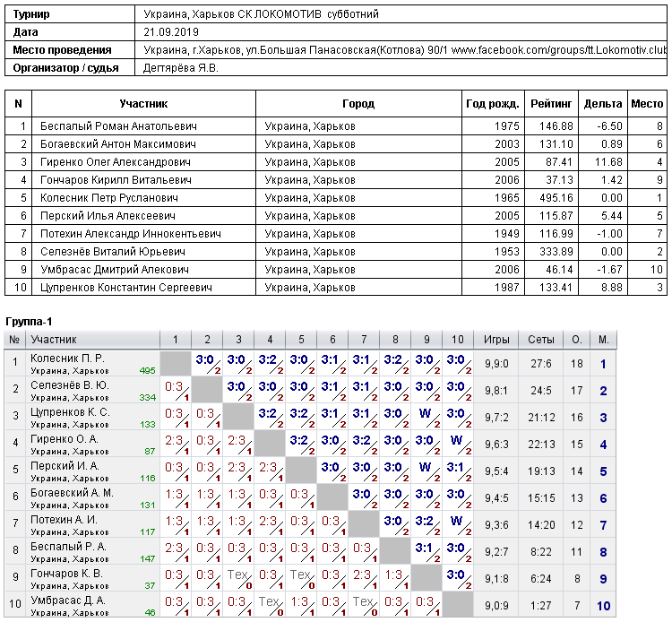The image size is (672, 622).
Task: Click Беспалый's 3:1 score against Гончаров
Action: tap(426, 551)
